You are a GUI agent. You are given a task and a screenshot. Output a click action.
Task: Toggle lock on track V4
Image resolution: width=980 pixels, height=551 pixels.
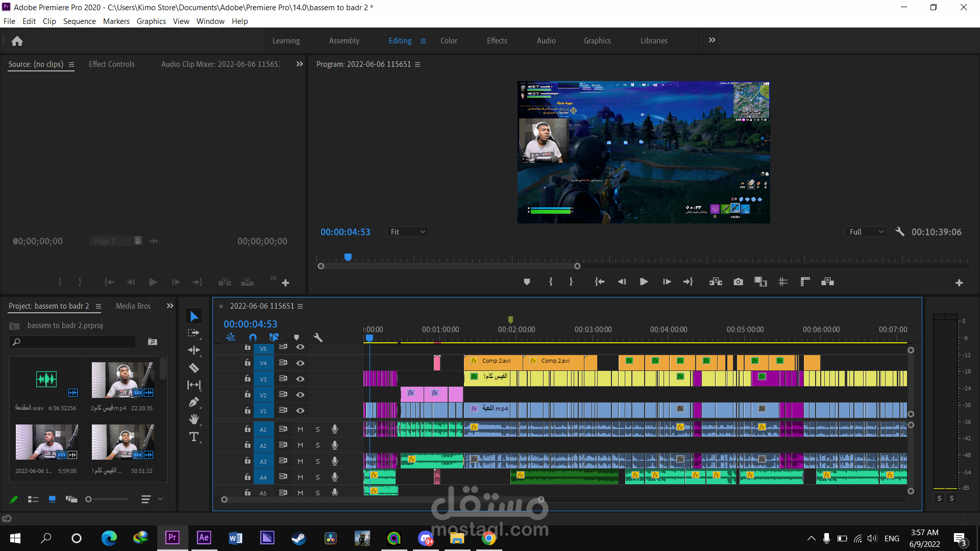248,363
